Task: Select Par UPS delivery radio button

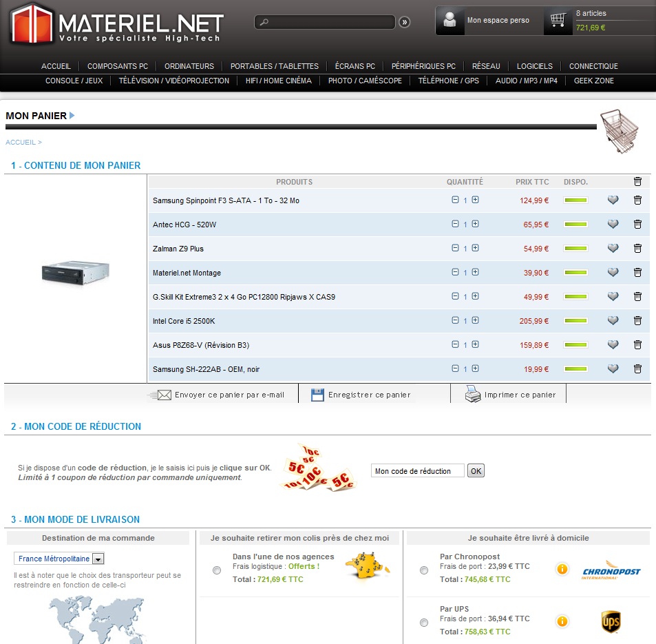Action: [423, 623]
